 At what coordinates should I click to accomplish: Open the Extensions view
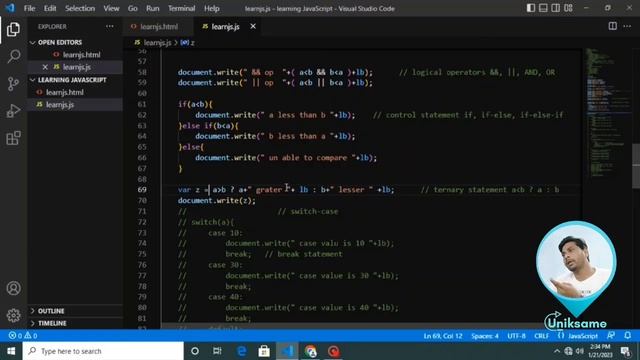tap(13, 138)
